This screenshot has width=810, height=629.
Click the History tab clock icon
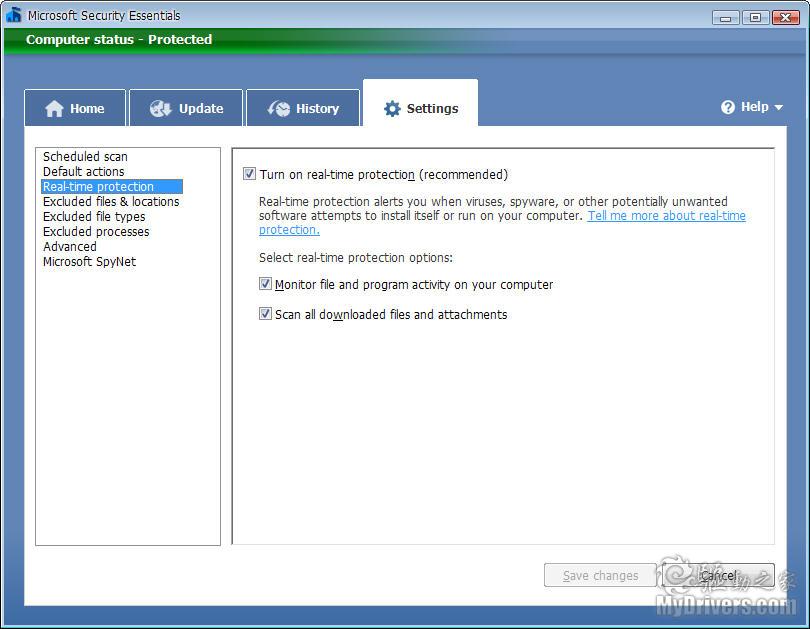pyautogui.click(x=279, y=108)
